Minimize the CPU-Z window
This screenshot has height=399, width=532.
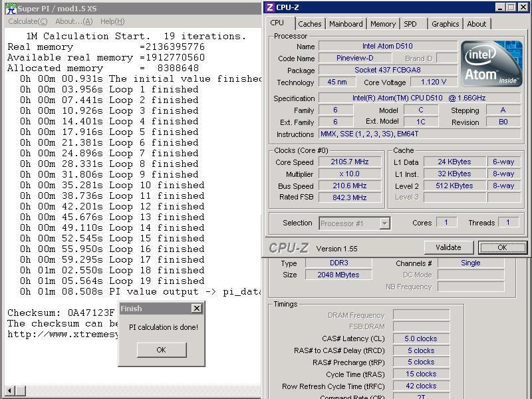tap(501, 7)
